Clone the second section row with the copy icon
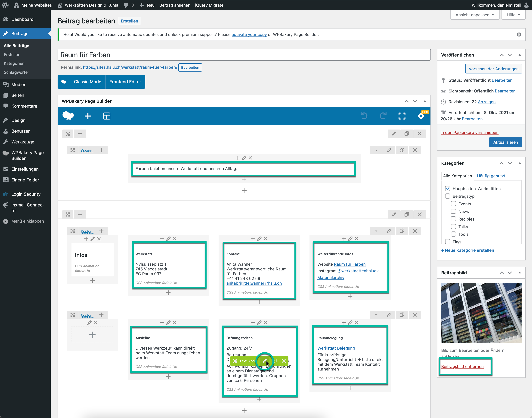Viewport: 532px width, 418px height. coord(407,214)
